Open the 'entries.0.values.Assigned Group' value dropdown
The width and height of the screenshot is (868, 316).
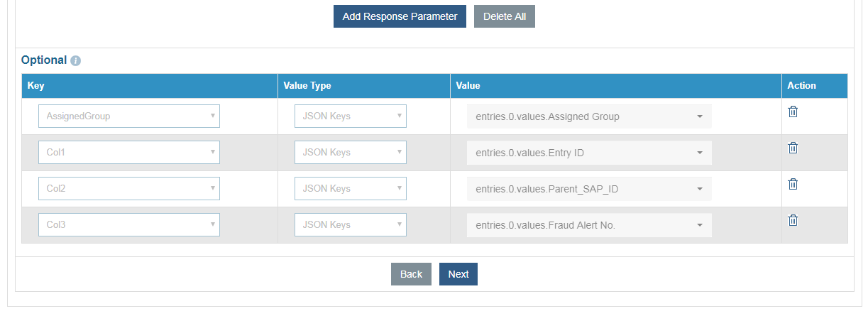tap(589, 117)
